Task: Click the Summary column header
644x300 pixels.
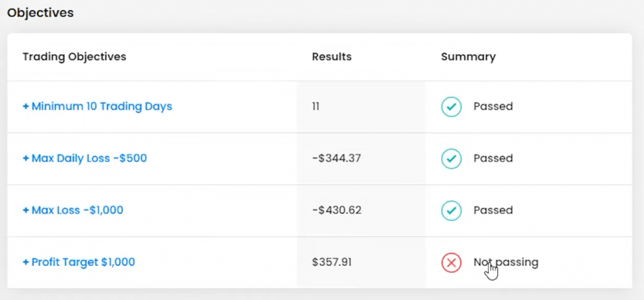Action: tap(468, 57)
